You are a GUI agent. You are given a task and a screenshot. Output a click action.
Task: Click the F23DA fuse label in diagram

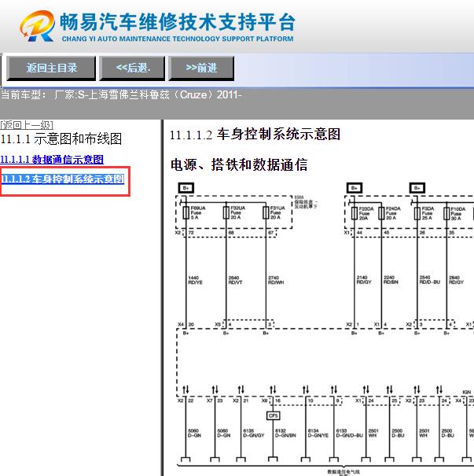coord(366,213)
